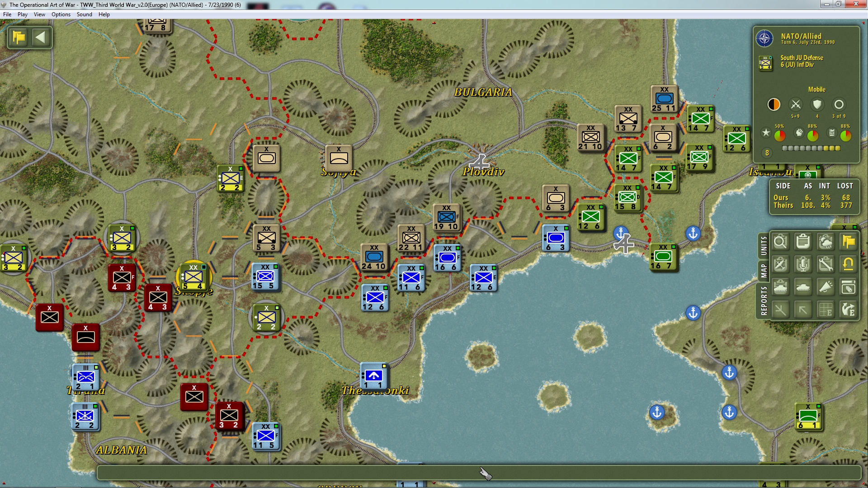Select the tan 25-11 armored unit
This screenshot has width=868, height=488.
pos(664,99)
